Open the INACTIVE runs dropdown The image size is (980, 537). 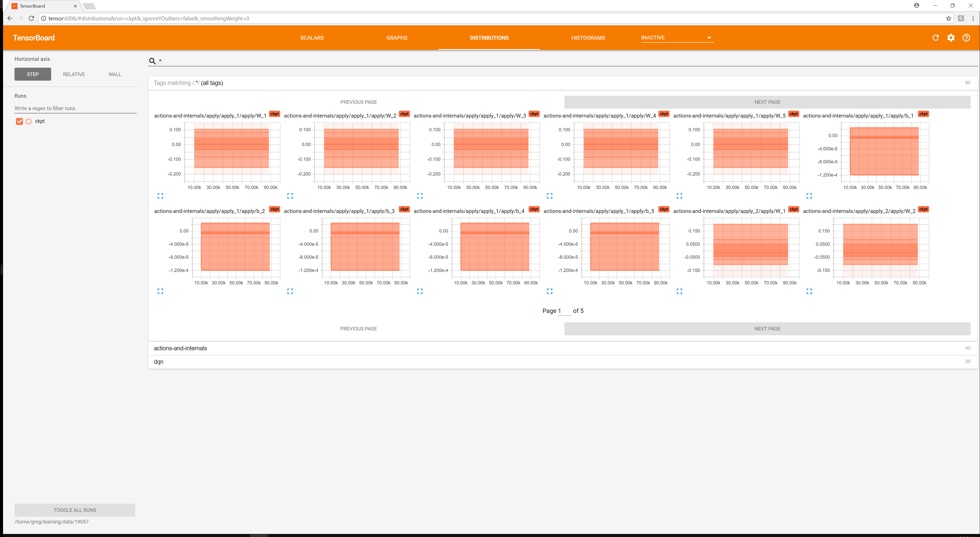[x=677, y=38]
